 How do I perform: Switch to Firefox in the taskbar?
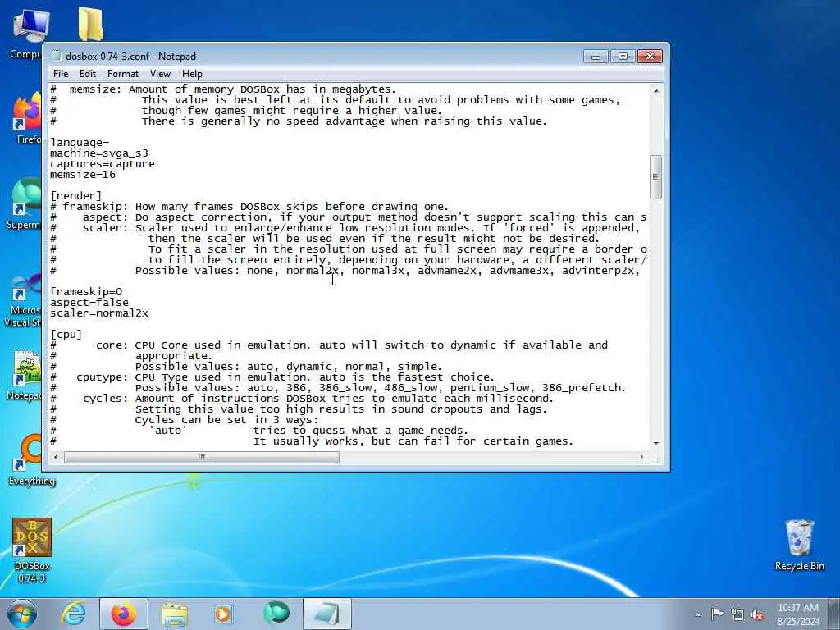[x=123, y=614]
